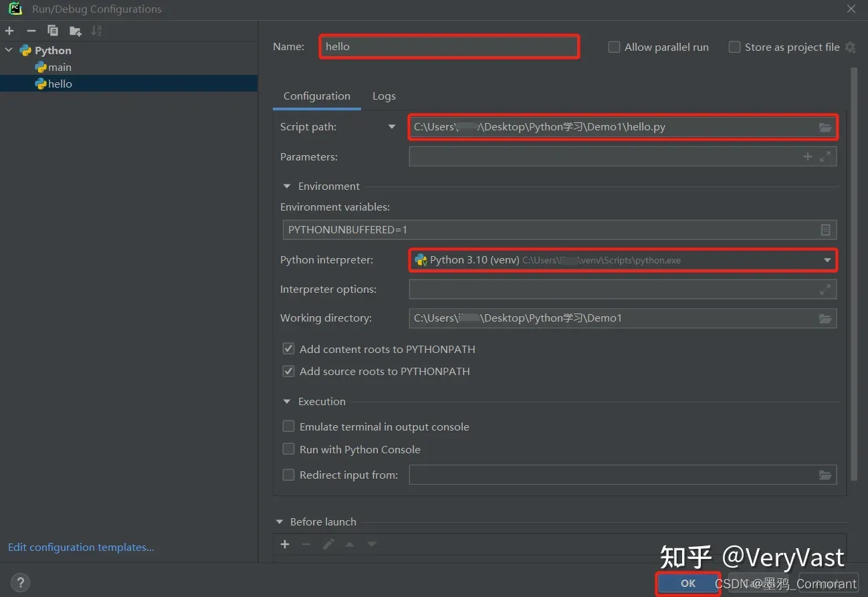Close the Run/Debug Configurations dialog
This screenshot has width=868, height=597.
pyautogui.click(x=851, y=9)
